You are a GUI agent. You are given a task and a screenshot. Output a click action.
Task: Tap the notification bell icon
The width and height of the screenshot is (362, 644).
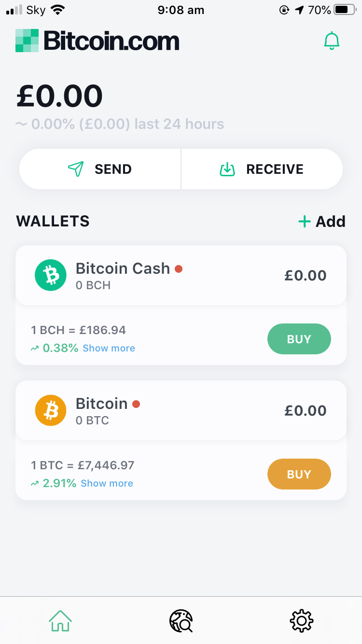coord(332,41)
